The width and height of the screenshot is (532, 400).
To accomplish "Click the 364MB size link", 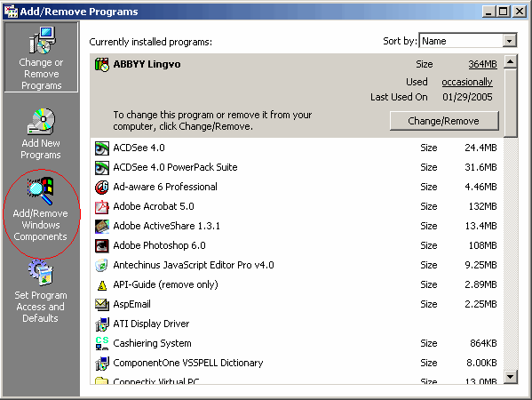I will tap(482, 64).
